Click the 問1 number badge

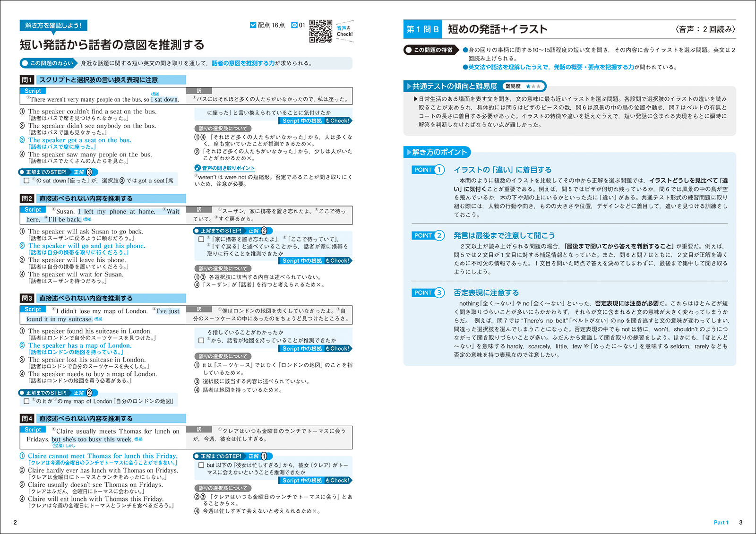(27, 80)
